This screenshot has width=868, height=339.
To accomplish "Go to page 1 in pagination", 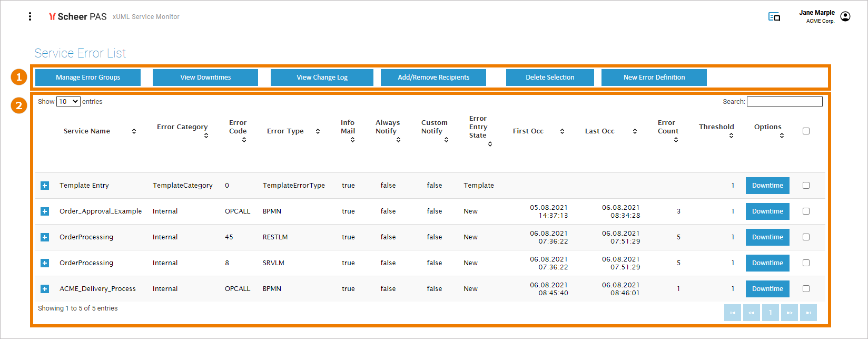I will click(770, 313).
